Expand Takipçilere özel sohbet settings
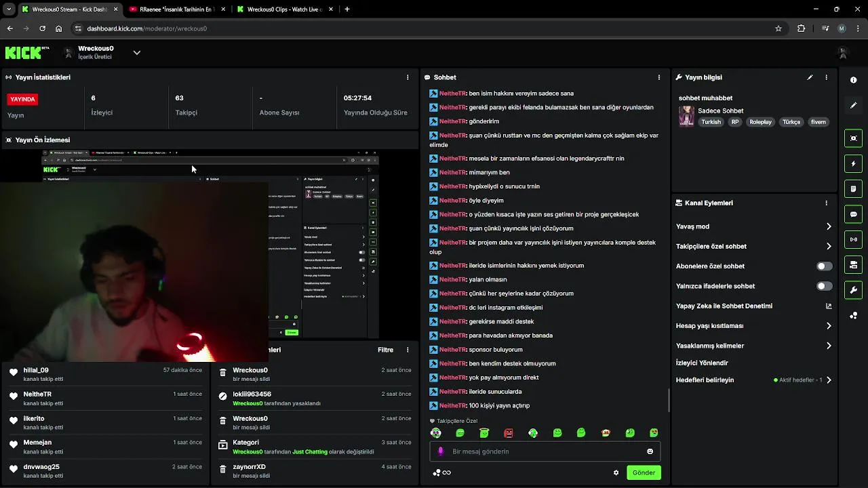The height and width of the screenshot is (488, 868). pos(828,246)
